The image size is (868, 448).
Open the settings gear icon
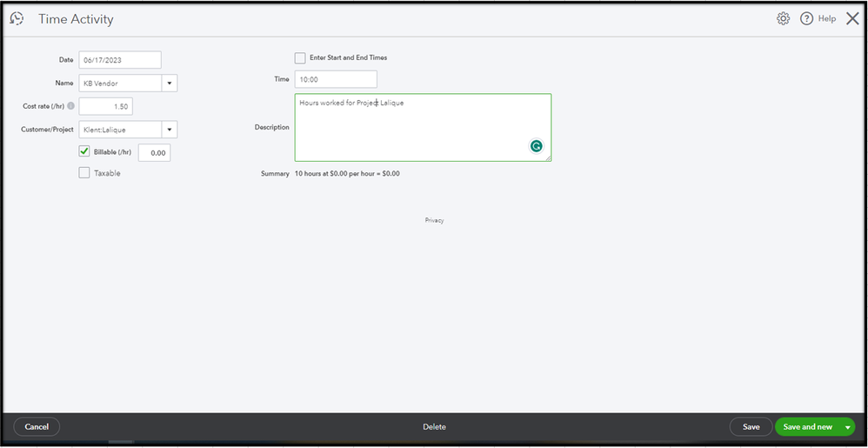pyautogui.click(x=783, y=19)
